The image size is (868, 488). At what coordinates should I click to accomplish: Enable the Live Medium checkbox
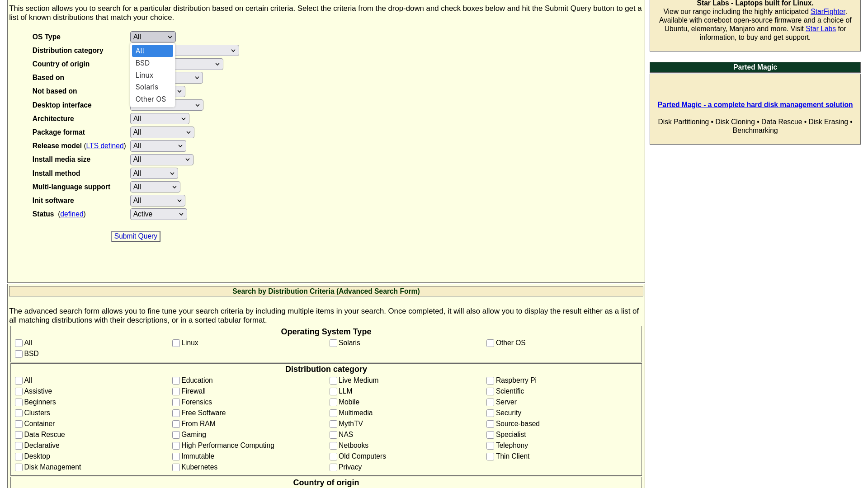click(333, 380)
